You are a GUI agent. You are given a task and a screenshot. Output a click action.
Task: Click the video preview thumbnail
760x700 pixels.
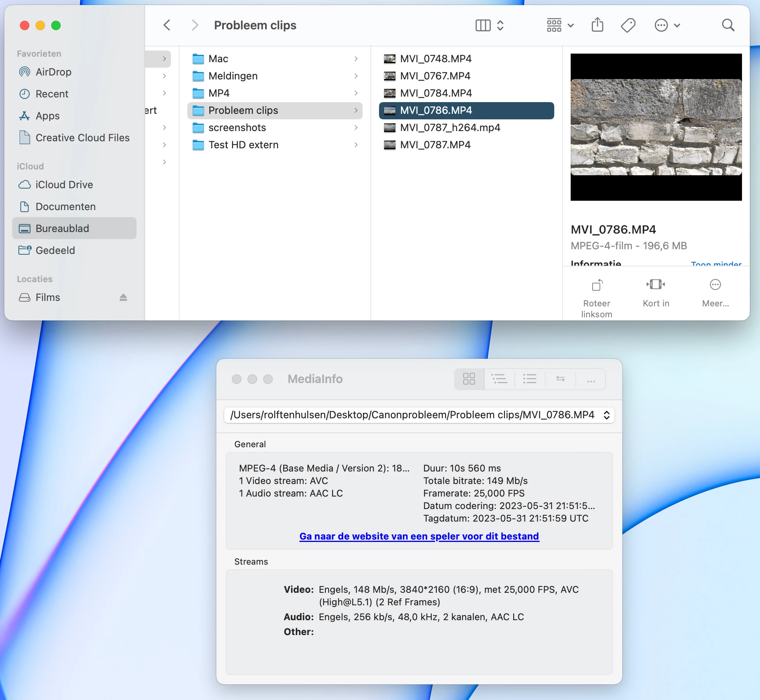click(x=656, y=127)
